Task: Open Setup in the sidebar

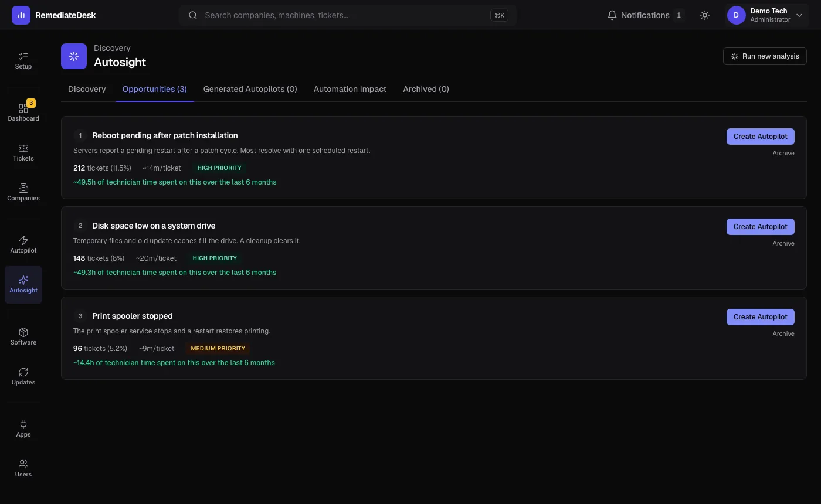Action: point(23,61)
